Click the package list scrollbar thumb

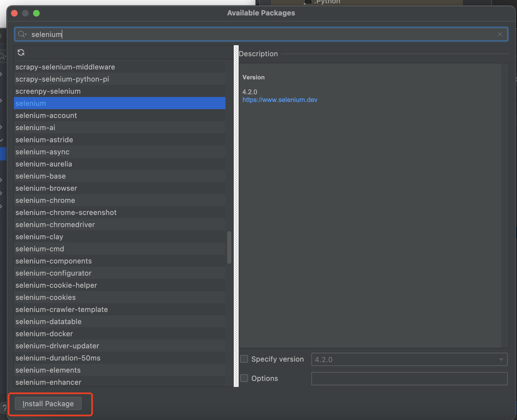[229, 247]
